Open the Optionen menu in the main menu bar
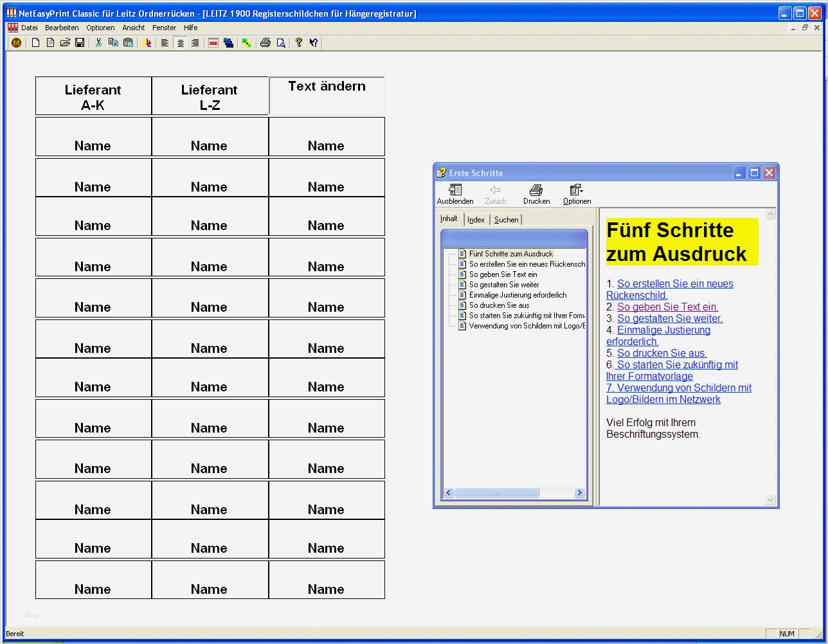The image size is (828, 644). point(100,28)
